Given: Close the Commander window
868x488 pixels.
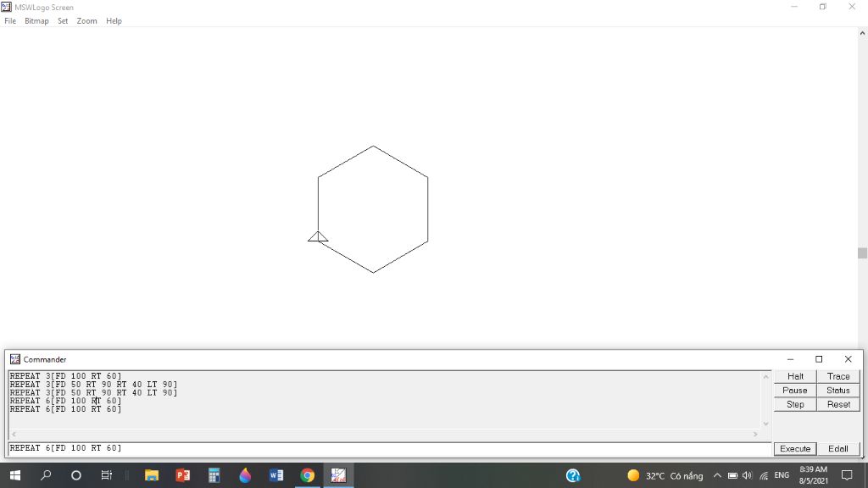Looking at the screenshot, I should pyautogui.click(x=848, y=359).
